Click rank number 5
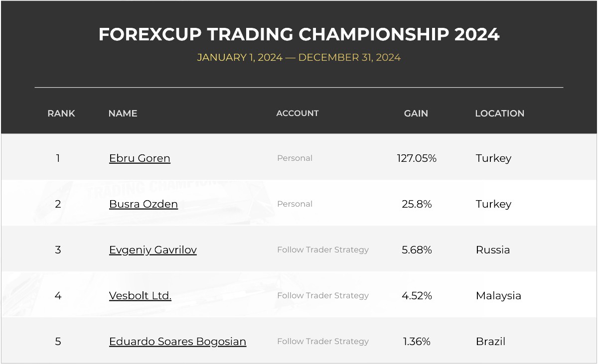 (58, 342)
